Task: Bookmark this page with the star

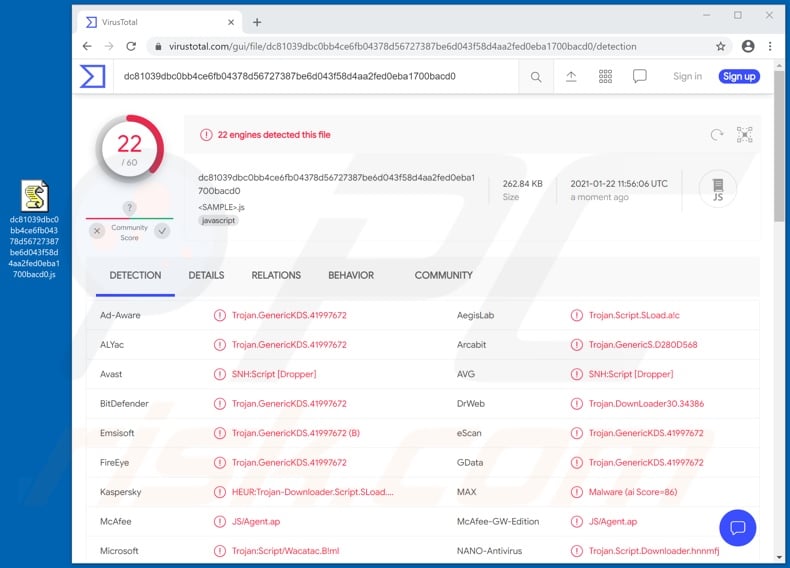Action: (x=720, y=46)
